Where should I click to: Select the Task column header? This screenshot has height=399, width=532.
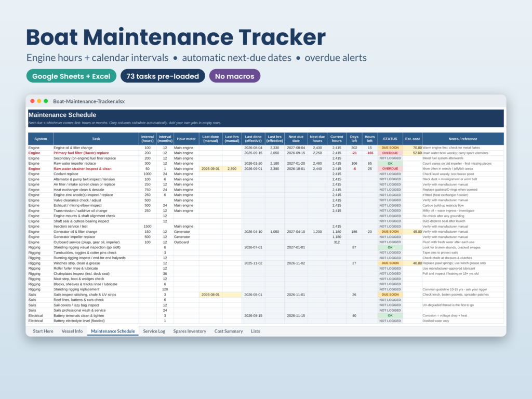click(96, 139)
